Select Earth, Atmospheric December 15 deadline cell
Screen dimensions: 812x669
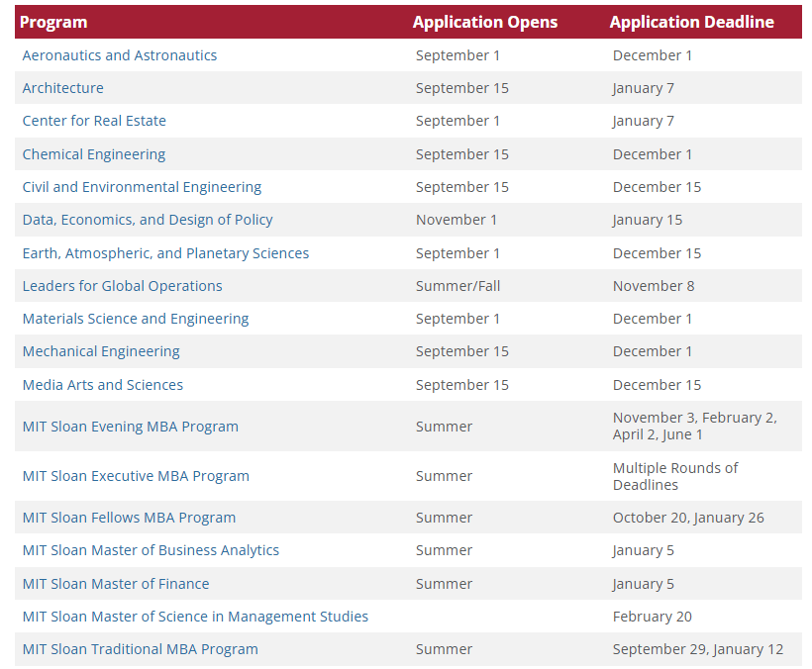pos(657,253)
